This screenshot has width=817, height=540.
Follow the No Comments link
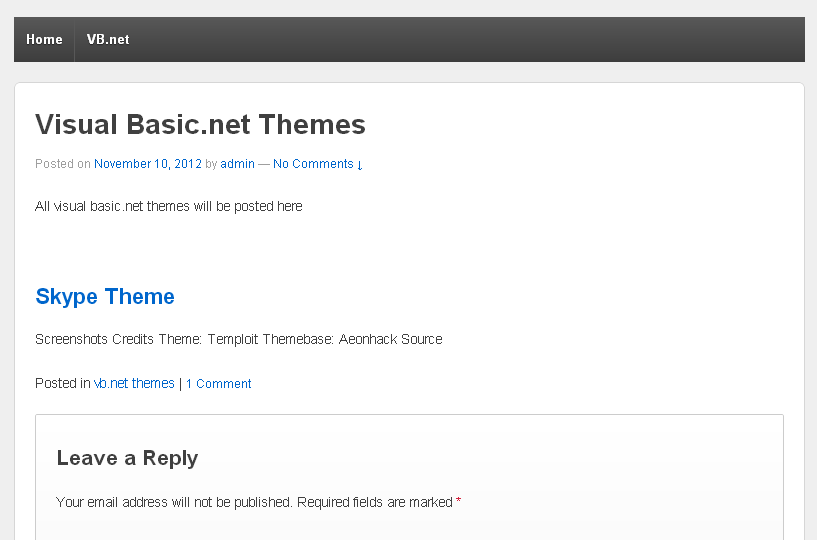pyautogui.click(x=313, y=164)
